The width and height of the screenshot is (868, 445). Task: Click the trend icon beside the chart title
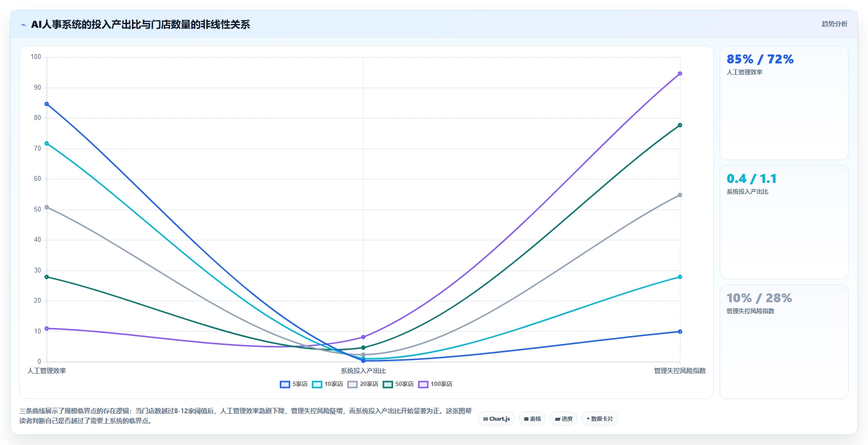[x=23, y=25]
